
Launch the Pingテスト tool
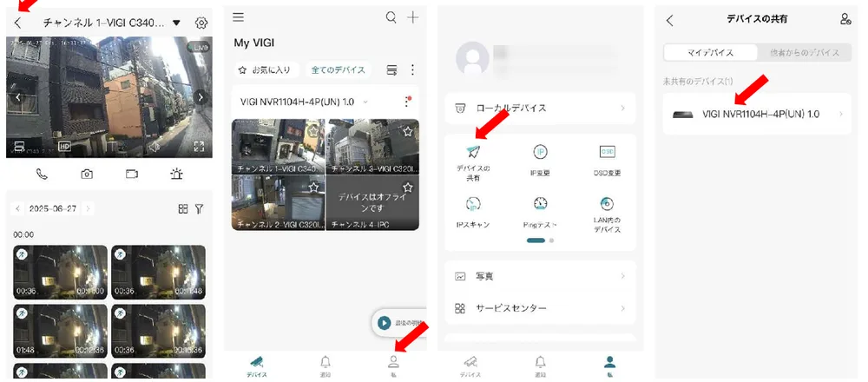point(540,213)
